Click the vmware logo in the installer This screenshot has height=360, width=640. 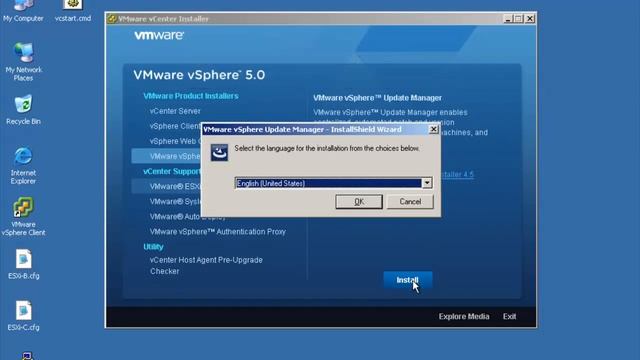click(x=159, y=36)
